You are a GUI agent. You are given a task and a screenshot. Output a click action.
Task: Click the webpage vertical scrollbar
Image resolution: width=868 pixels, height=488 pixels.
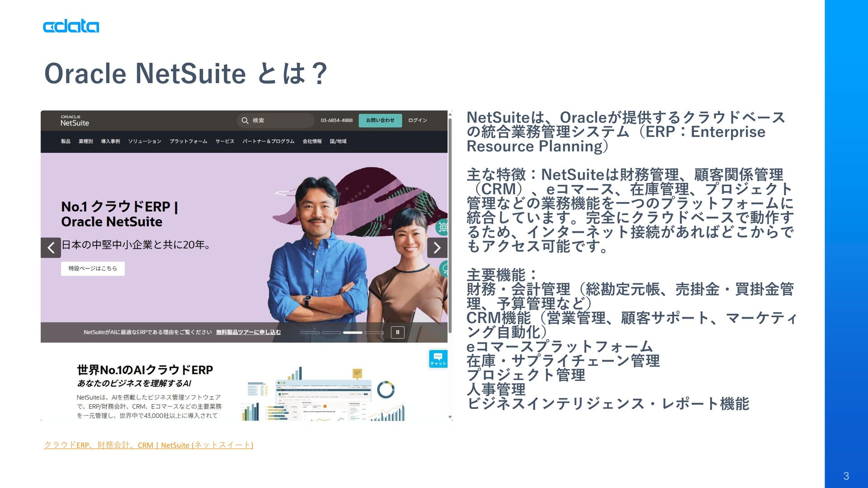(x=450, y=226)
